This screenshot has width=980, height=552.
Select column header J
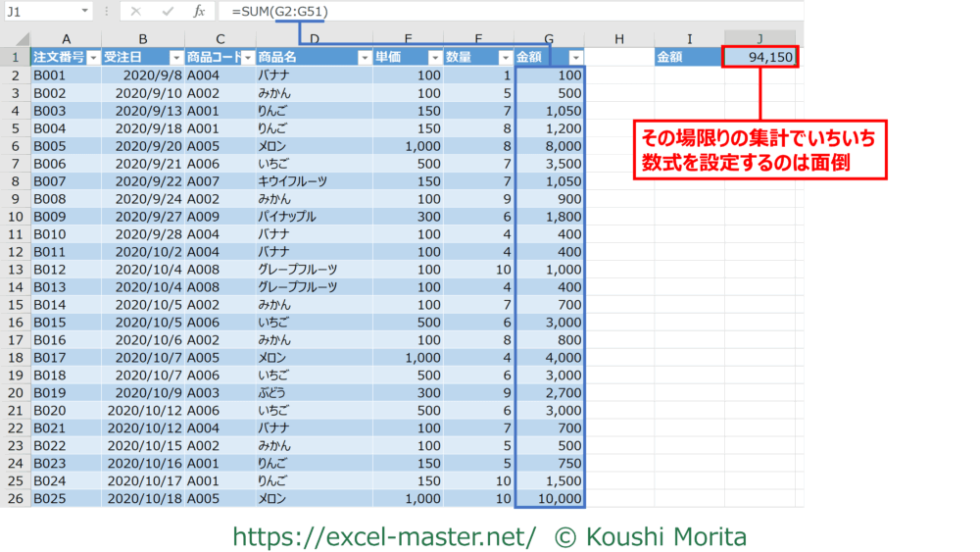[759, 38]
